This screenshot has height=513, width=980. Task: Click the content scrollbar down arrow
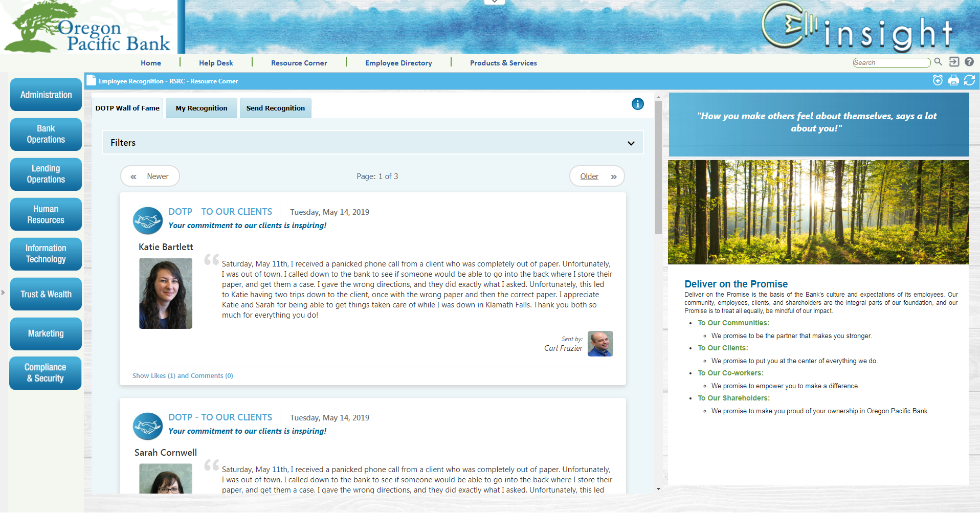(658, 489)
